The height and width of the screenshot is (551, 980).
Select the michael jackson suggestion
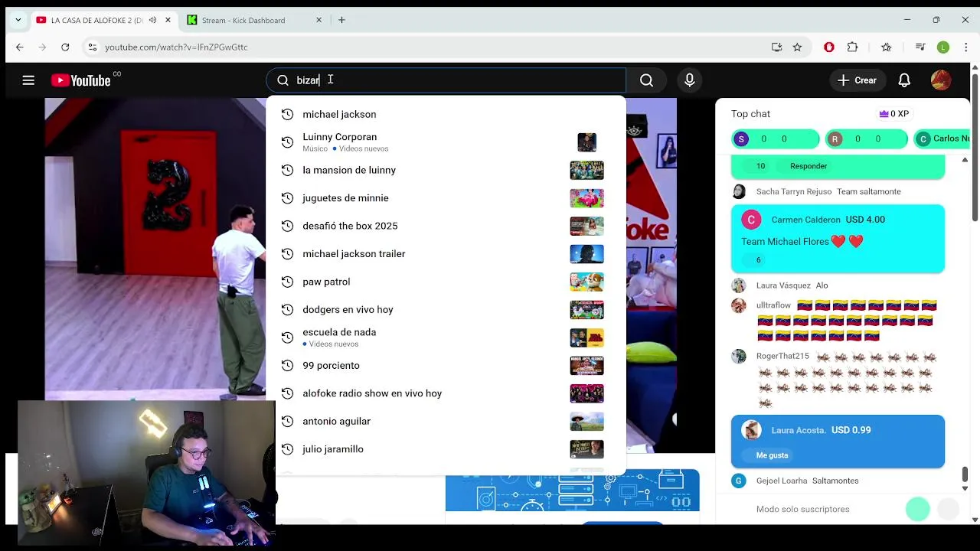pos(446,114)
